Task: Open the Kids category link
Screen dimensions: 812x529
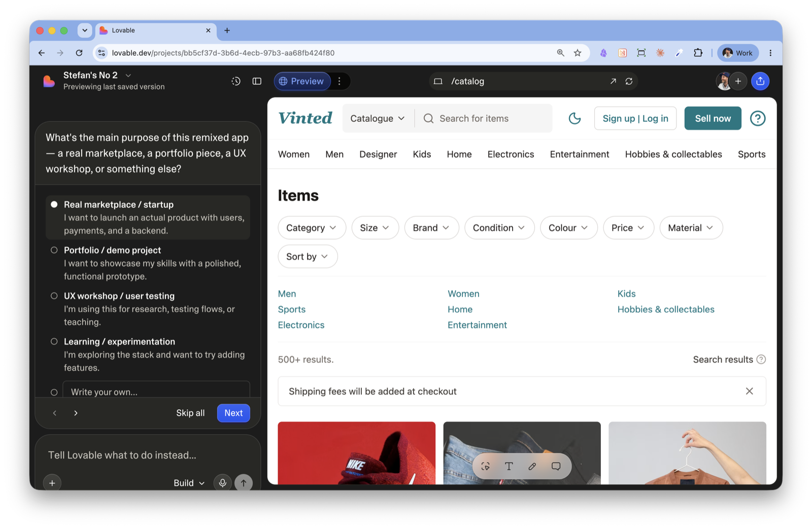Action: click(626, 294)
